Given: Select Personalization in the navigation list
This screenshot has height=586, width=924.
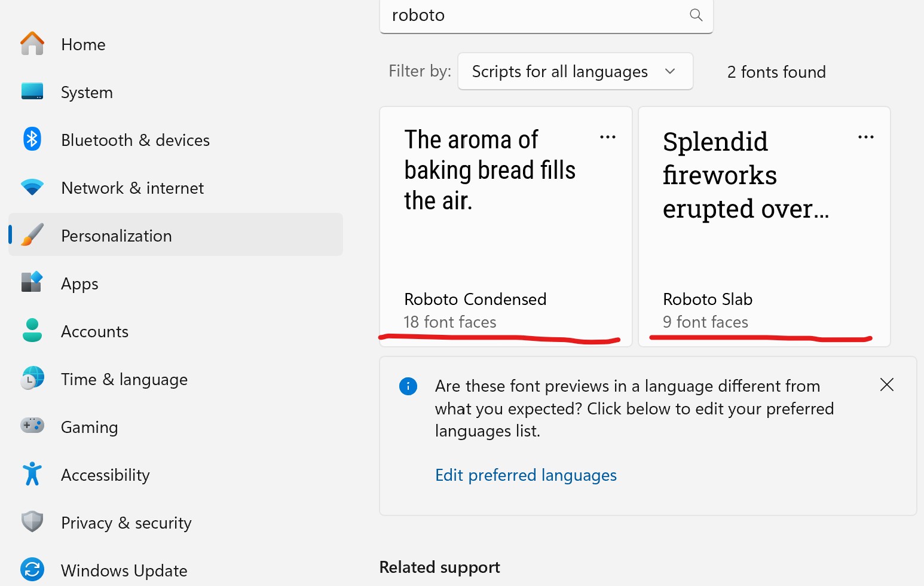Looking at the screenshot, I should (116, 235).
